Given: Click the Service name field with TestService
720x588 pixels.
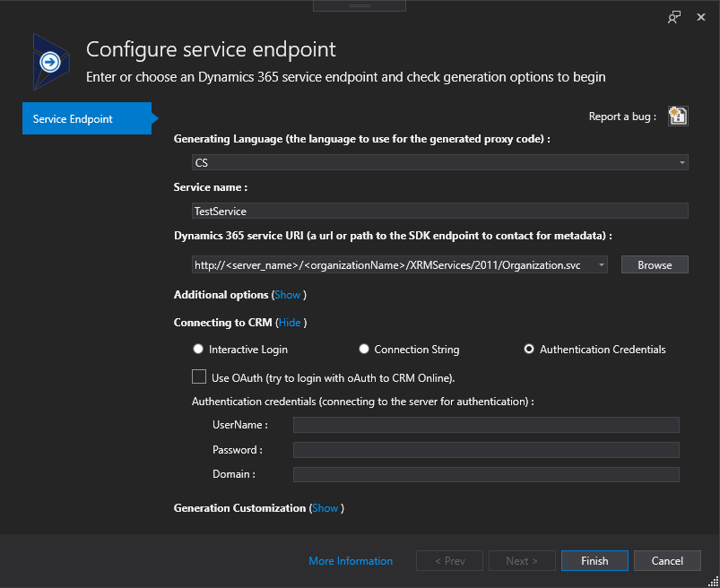Looking at the screenshot, I should (440, 212).
